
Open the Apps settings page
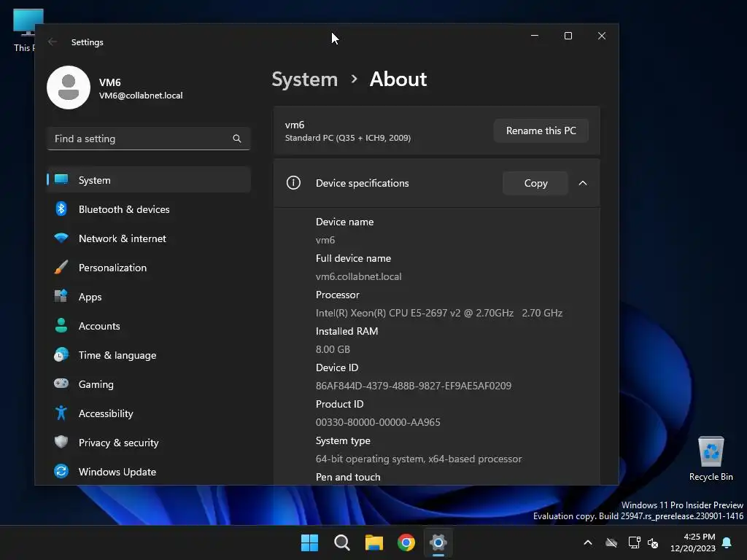point(149,297)
